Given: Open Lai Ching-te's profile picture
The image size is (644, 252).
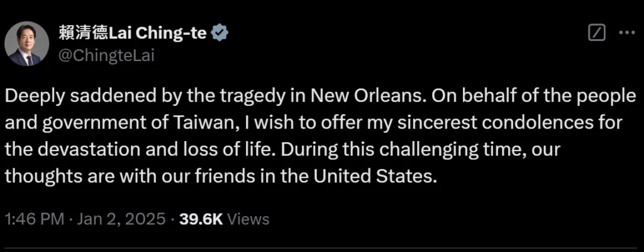Looking at the screenshot, I should coord(26,43).
